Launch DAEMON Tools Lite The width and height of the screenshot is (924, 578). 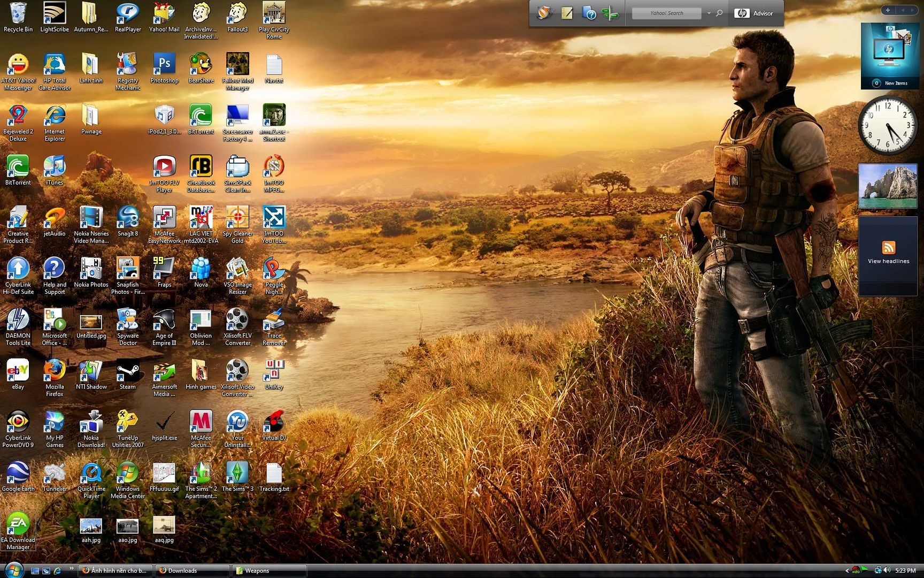point(18,326)
